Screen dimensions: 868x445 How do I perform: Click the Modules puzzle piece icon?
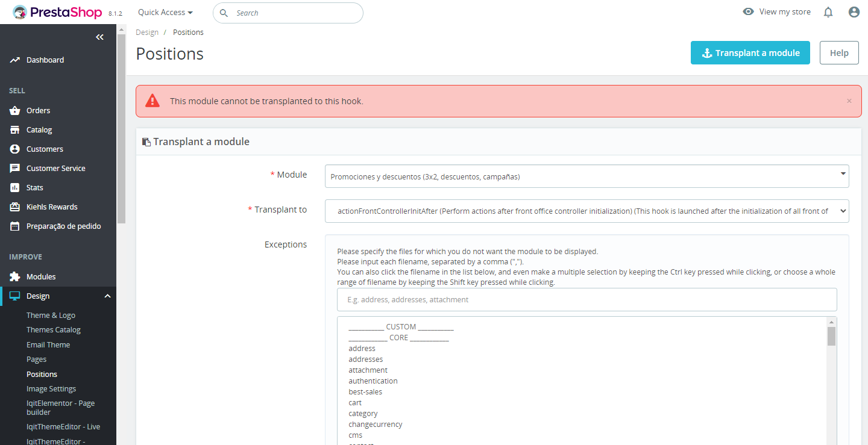(x=15, y=277)
